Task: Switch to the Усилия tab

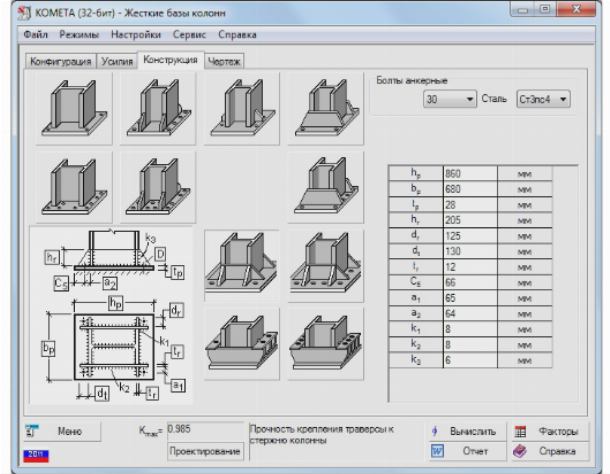Action: pyautogui.click(x=118, y=61)
